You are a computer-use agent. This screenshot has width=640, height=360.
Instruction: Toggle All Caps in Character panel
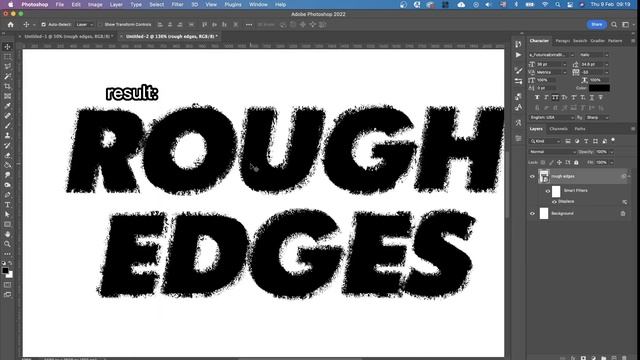(x=555, y=98)
